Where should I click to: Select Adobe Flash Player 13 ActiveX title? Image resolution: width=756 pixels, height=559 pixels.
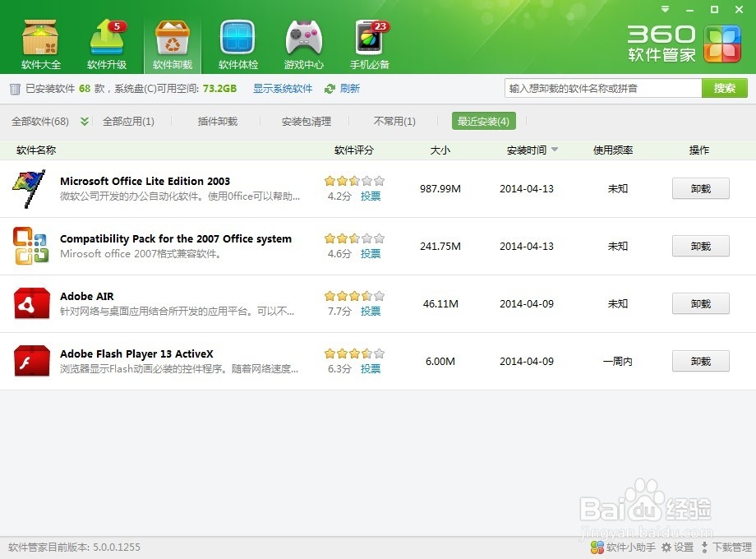(x=136, y=353)
